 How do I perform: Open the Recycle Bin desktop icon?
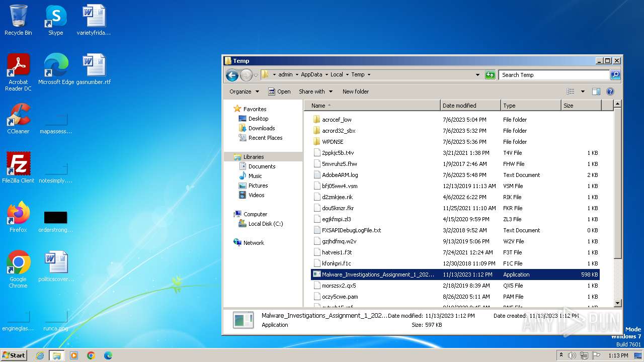(18, 20)
